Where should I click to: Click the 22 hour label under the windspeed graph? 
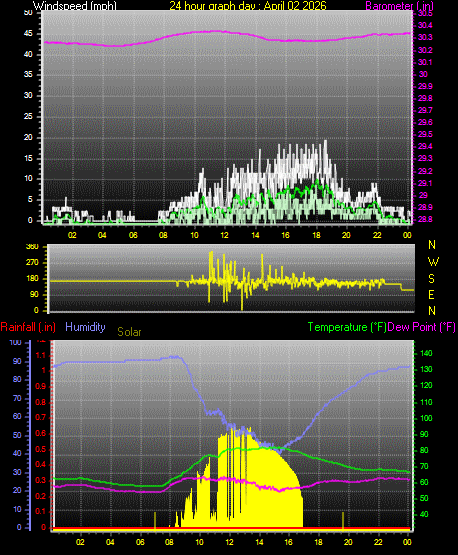coord(377,235)
